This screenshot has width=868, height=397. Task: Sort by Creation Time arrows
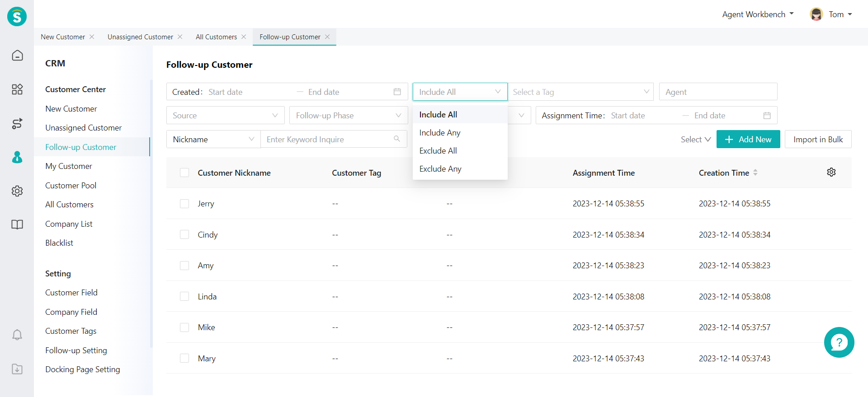point(755,173)
